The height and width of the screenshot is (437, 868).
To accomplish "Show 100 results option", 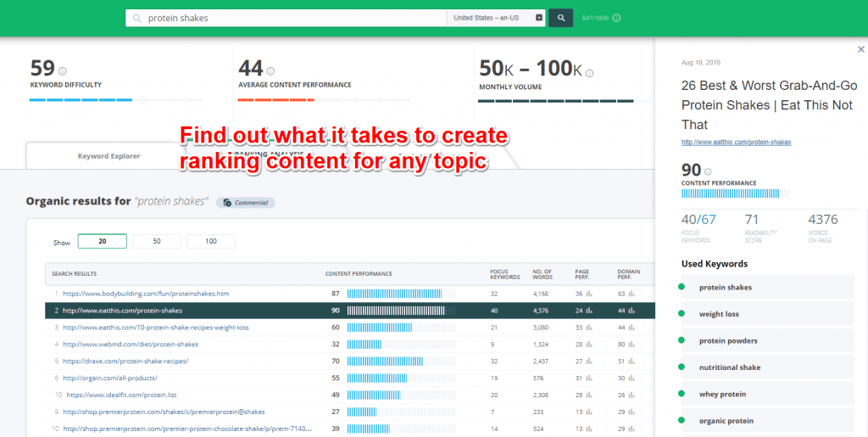I will (210, 242).
